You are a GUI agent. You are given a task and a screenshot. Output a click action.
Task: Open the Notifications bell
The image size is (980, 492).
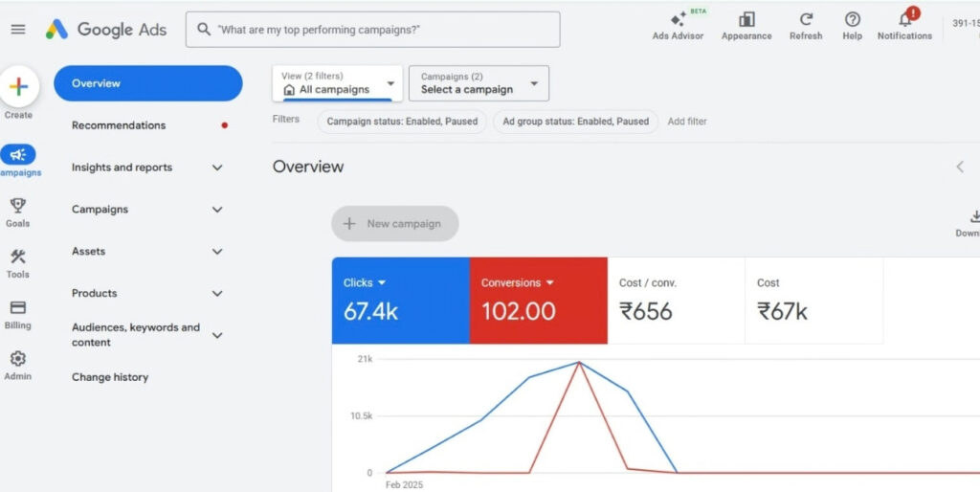point(905,20)
